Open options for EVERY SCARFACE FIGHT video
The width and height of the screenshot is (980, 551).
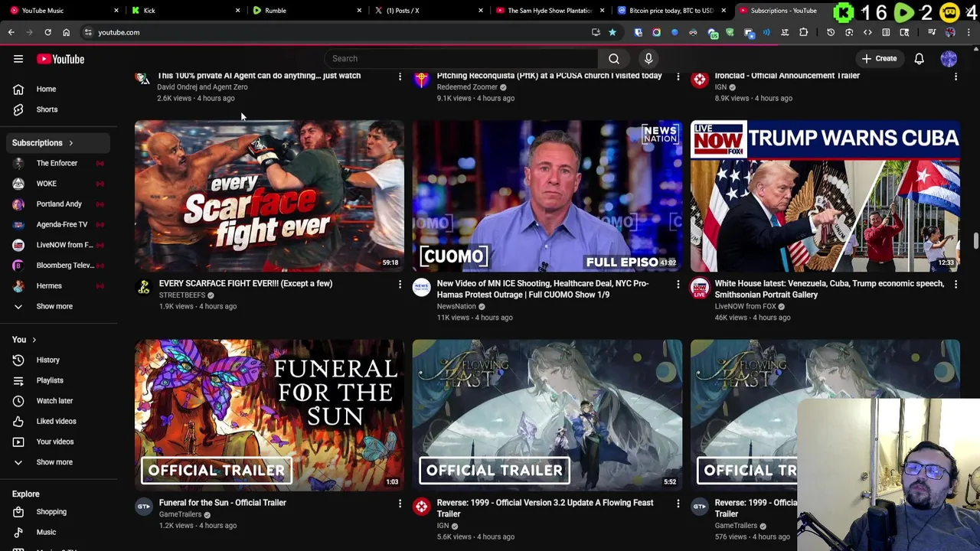[x=400, y=285]
